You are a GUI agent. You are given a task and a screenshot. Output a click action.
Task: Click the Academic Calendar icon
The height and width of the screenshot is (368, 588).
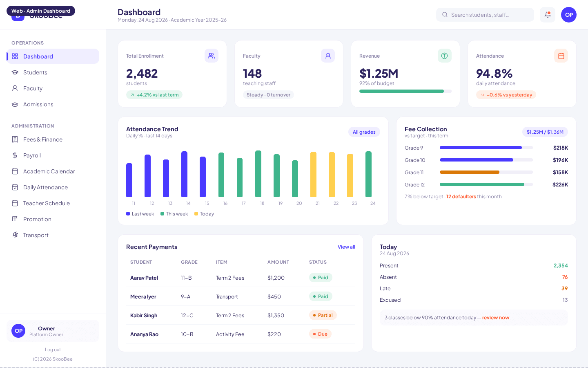[x=15, y=171]
